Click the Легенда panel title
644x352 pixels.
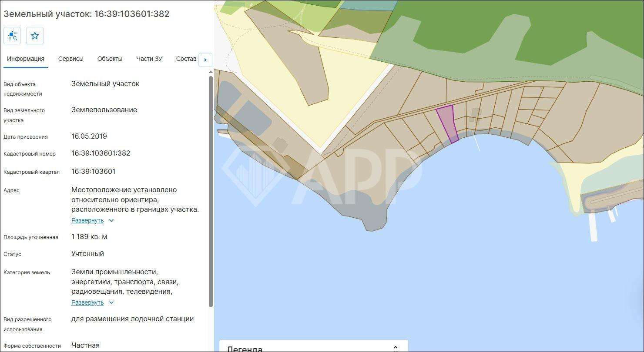point(245,349)
